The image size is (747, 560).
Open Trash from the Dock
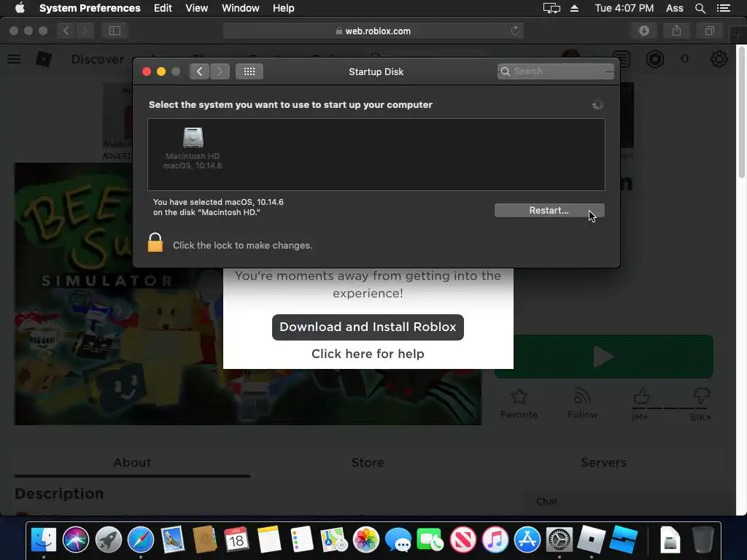click(703, 540)
